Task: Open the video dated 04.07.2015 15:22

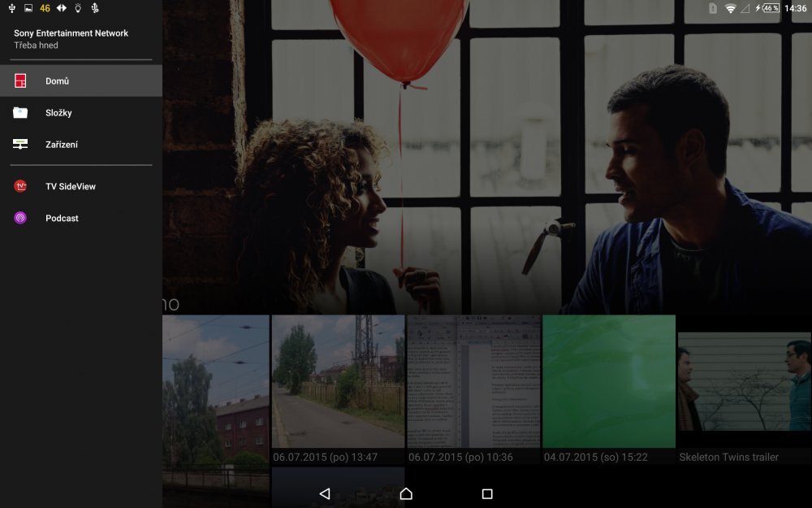Action: click(608, 382)
